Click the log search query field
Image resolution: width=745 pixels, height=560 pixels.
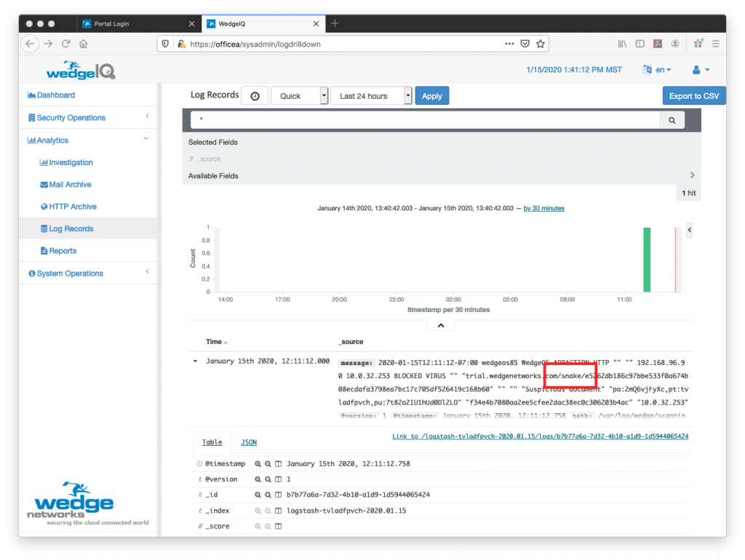click(x=425, y=120)
